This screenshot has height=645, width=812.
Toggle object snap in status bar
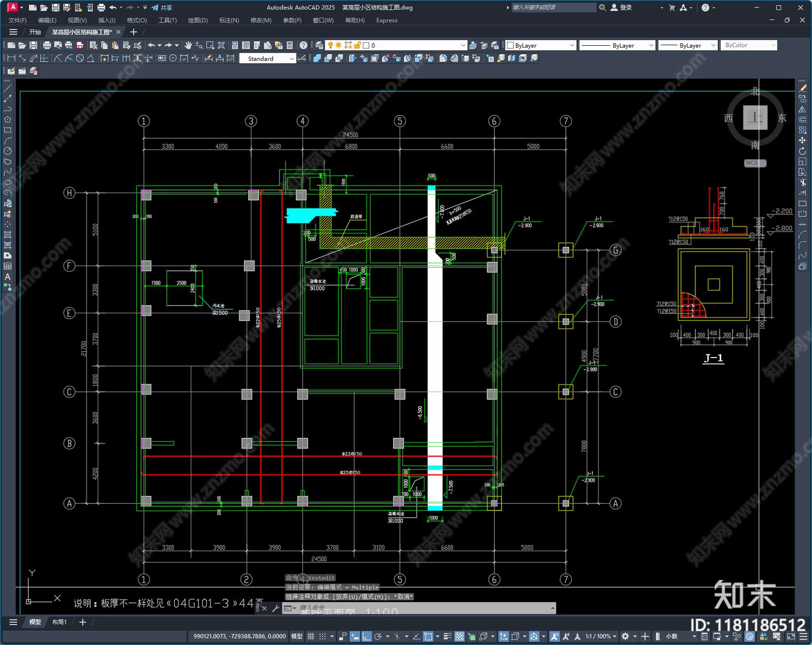[428, 636]
